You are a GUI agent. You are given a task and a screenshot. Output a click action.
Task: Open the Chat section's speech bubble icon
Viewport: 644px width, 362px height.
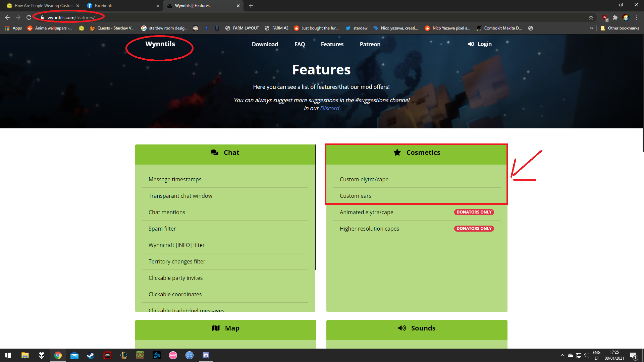(215, 152)
